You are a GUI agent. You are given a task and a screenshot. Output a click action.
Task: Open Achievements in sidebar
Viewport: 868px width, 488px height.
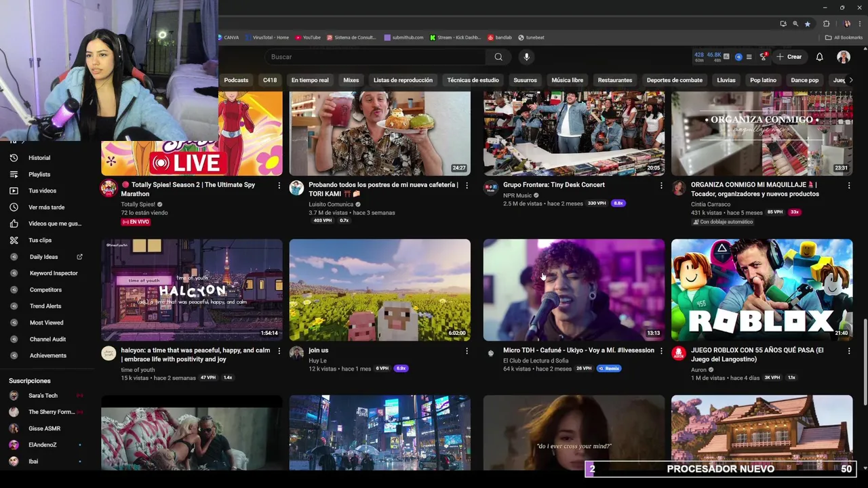pyautogui.click(x=47, y=356)
